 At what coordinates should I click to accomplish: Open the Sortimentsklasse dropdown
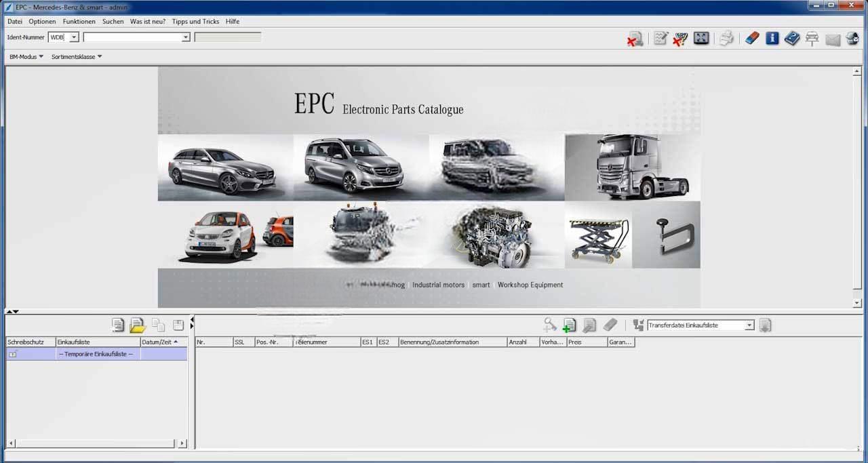click(x=77, y=57)
